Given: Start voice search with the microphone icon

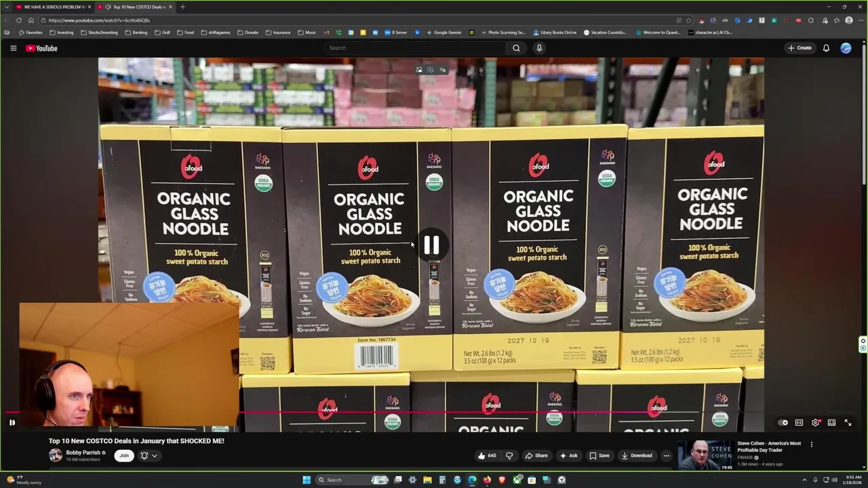Looking at the screenshot, I should [539, 48].
